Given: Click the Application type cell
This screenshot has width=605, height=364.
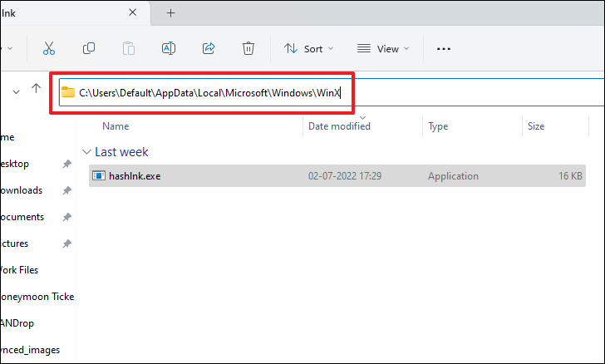Looking at the screenshot, I should (453, 176).
